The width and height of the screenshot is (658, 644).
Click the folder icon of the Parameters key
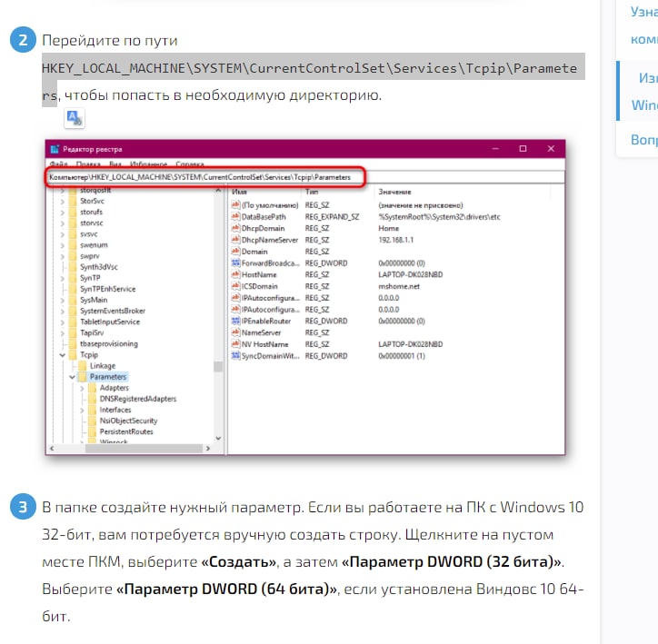click(x=83, y=377)
